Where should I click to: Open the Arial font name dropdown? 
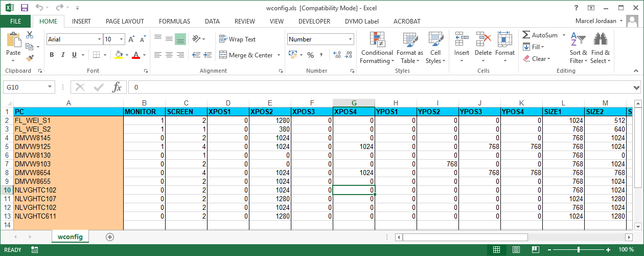pos(99,39)
